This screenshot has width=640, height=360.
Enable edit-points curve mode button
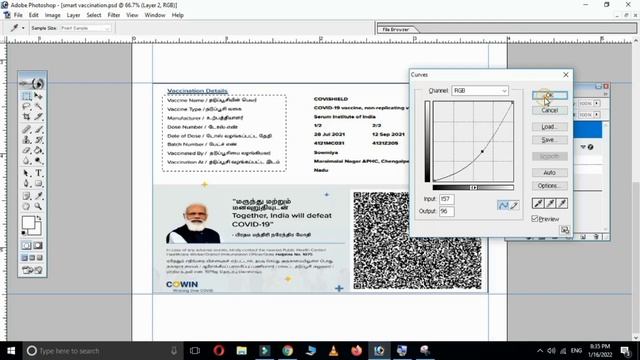[x=503, y=205]
